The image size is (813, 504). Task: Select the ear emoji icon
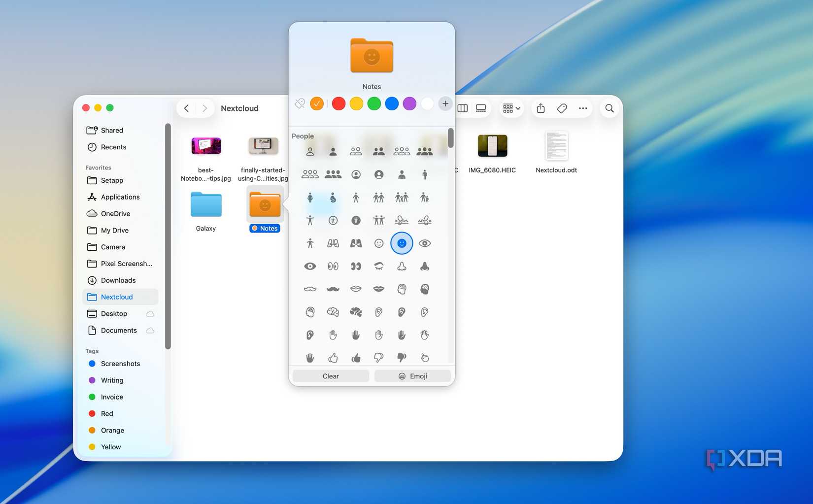click(379, 312)
